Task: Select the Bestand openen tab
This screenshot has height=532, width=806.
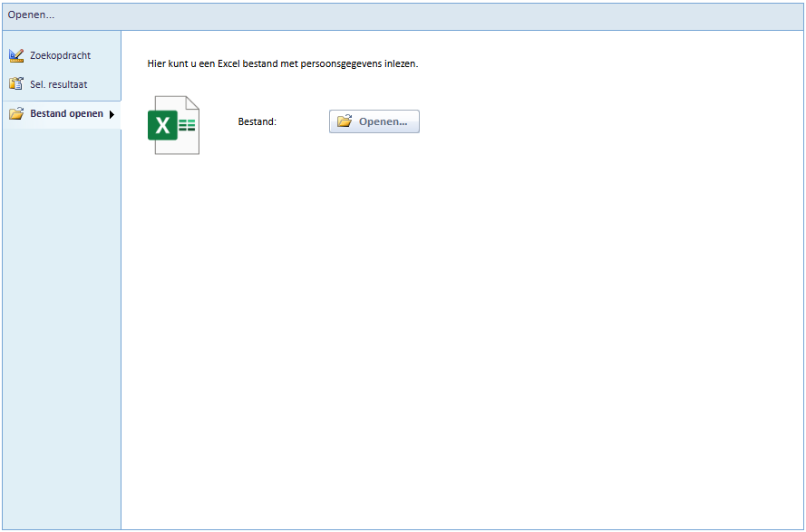Action: coord(61,114)
